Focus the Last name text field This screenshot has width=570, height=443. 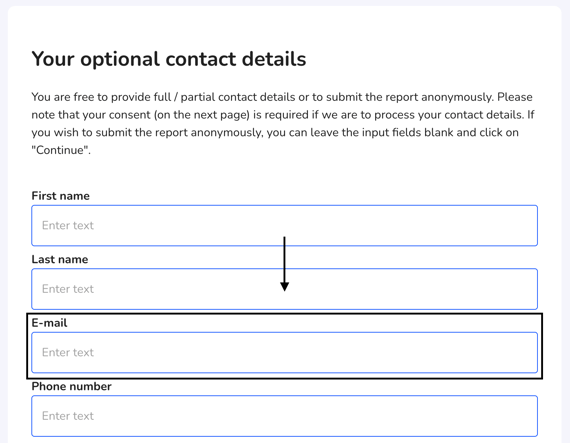(x=285, y=289)
